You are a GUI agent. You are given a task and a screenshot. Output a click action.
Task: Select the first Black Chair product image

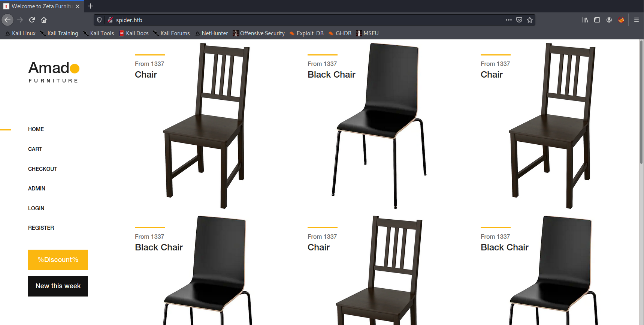(379, 126)
